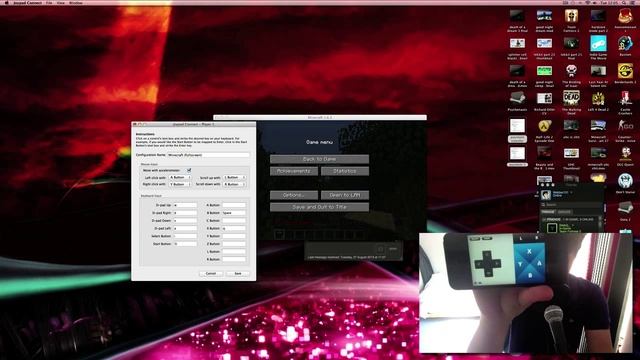Click Back to Game in Minecraft menu
The image size is (640, 360).
coord(319,159)
